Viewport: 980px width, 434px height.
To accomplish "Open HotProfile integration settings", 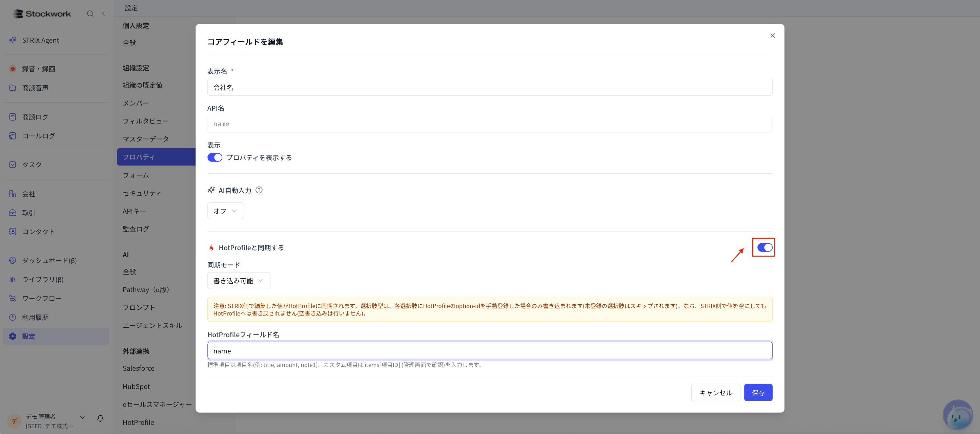I will [x=138, y=422].
